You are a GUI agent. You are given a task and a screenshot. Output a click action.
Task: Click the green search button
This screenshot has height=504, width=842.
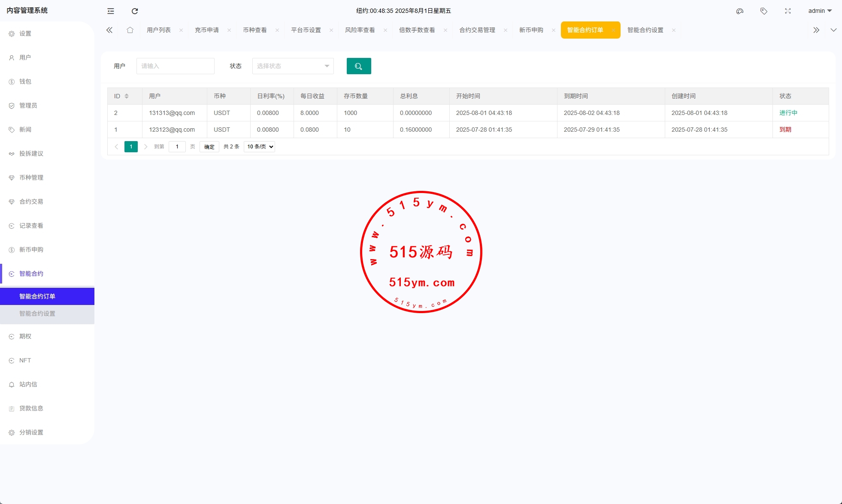[359, 66]
